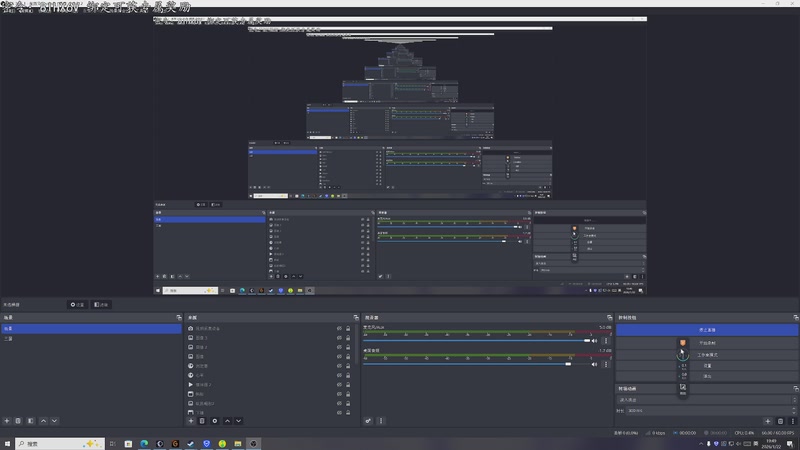Click the sources list vertical scrollbar
This screenshot has width=800, height=450.
tap(356, 344)
